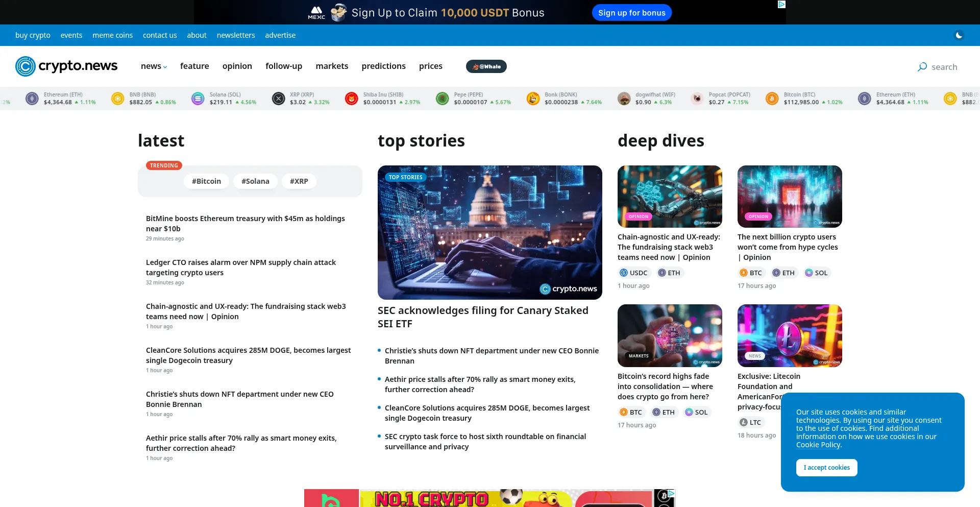Click I accept cookies button
Screen dimensions: 980x507
(827, 468)
